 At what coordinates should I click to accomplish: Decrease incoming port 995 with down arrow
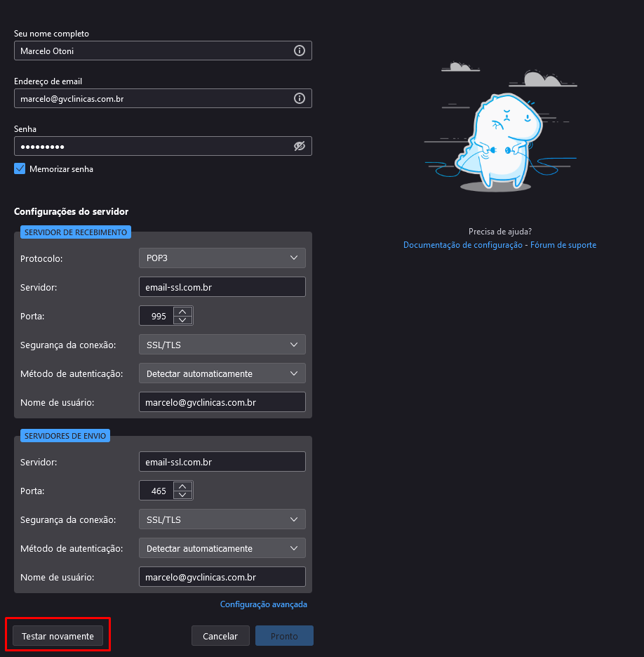tap(182, 320)
